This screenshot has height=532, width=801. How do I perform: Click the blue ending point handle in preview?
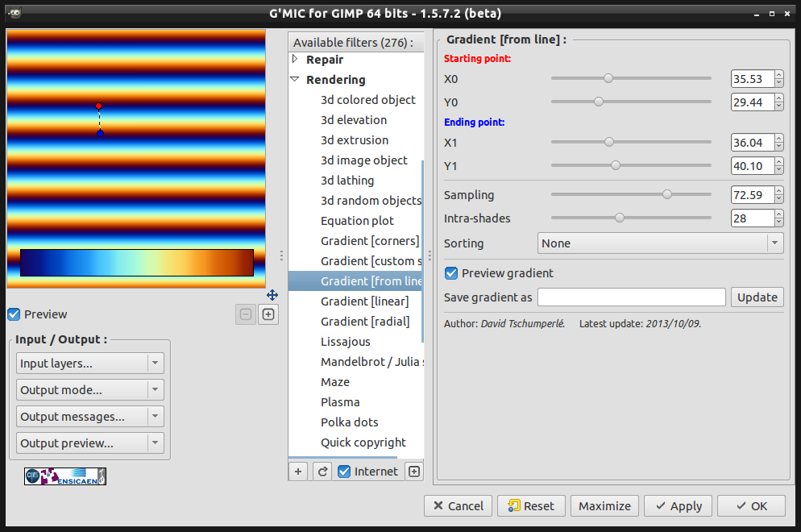(100, 133)
